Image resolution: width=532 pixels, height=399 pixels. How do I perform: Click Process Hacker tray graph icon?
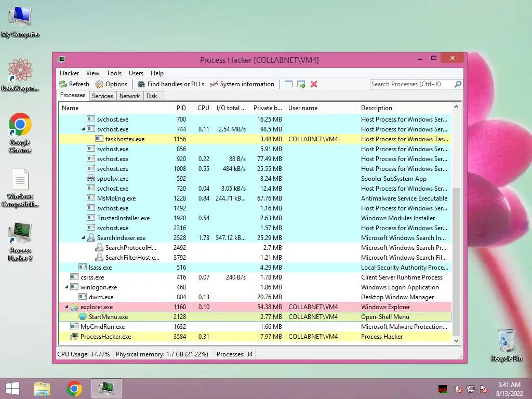443,389
